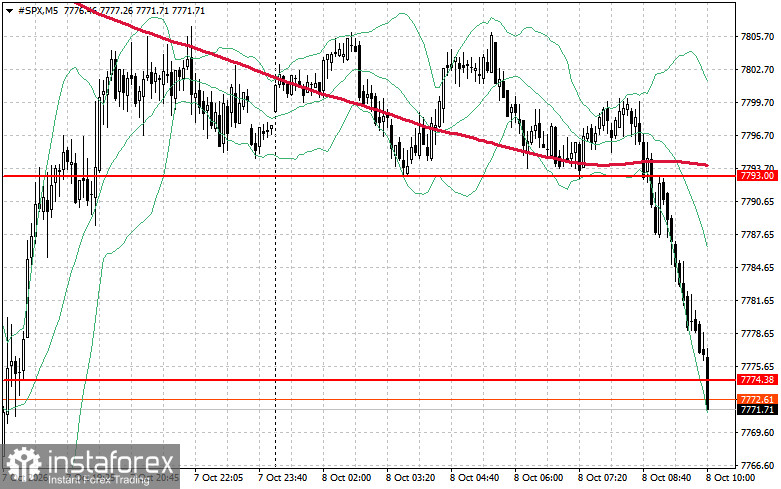Image resolution: width=781 pixels, height=489 pixels.
Task: Select the 7805.70 price scale value
Action: pyautogui.click(x=757, y=37)
